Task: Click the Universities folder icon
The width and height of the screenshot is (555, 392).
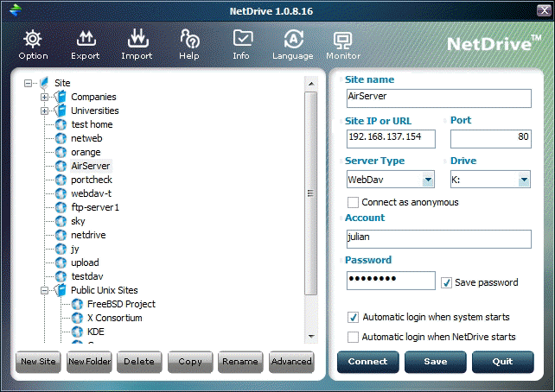Action: [x=61, y=111]
